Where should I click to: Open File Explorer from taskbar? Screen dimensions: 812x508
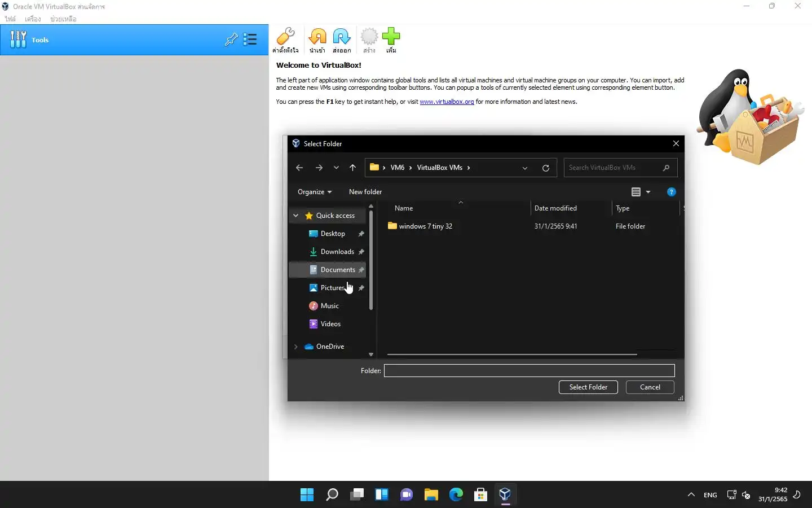click(x=431, y=494)
